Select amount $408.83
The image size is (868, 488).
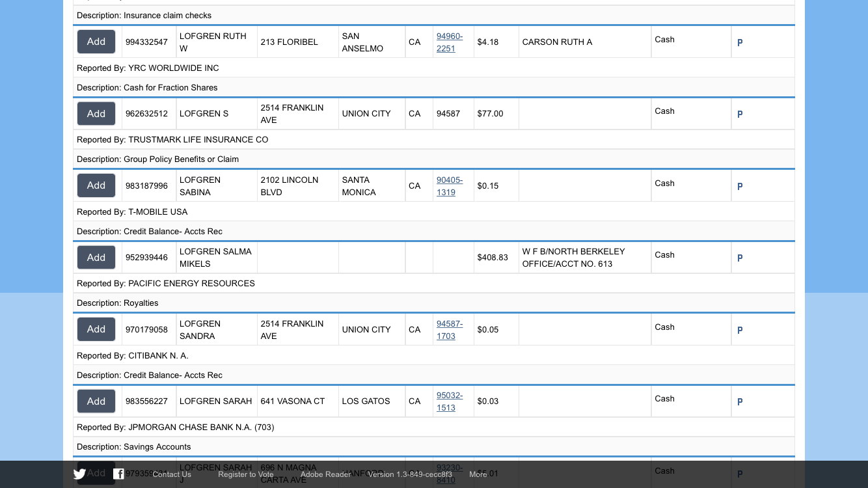(x=493, y=258)
